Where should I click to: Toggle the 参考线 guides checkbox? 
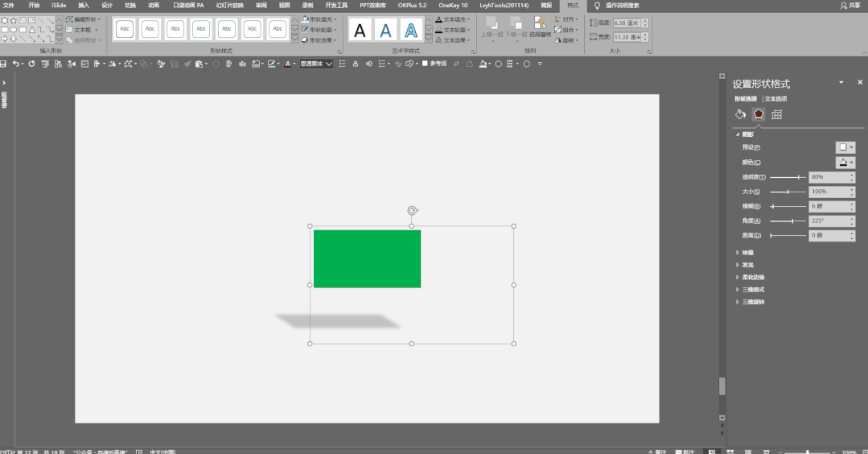(425, 64)
